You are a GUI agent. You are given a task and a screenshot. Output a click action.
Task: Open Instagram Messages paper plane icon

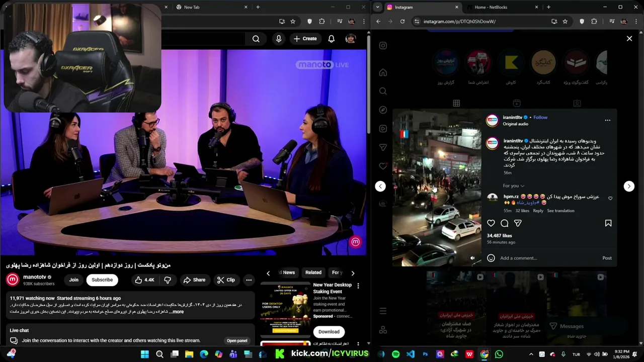tap(383, 147)
